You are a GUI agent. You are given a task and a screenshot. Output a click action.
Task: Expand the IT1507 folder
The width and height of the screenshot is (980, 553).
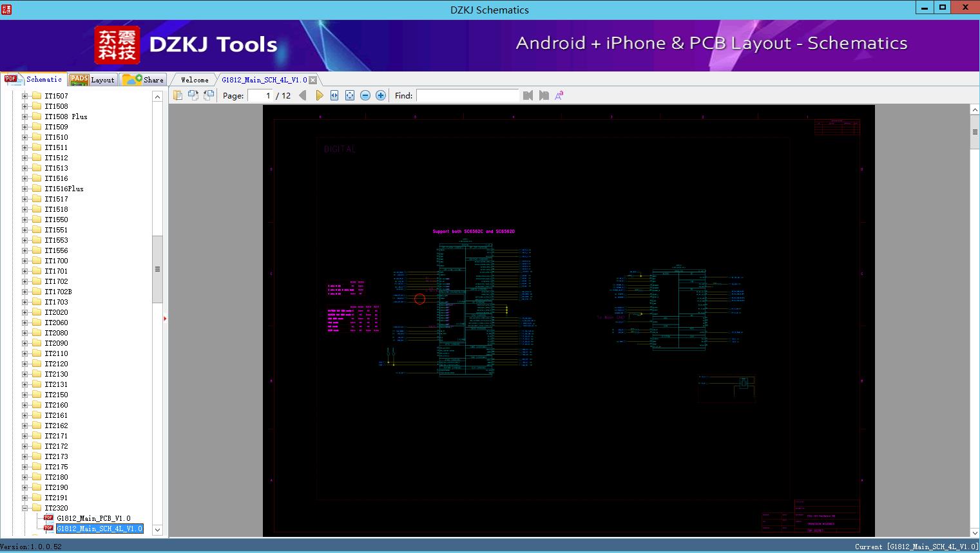(25, 96)
